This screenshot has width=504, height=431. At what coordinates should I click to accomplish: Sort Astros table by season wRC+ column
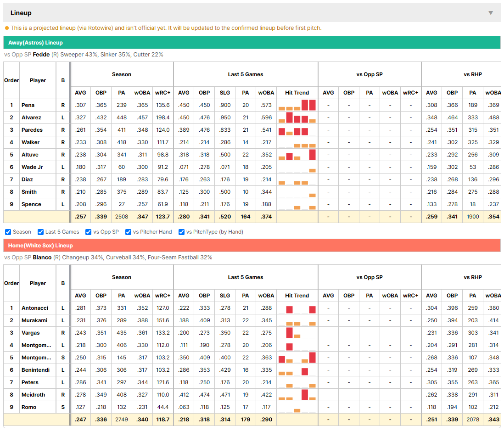(162, 93)
